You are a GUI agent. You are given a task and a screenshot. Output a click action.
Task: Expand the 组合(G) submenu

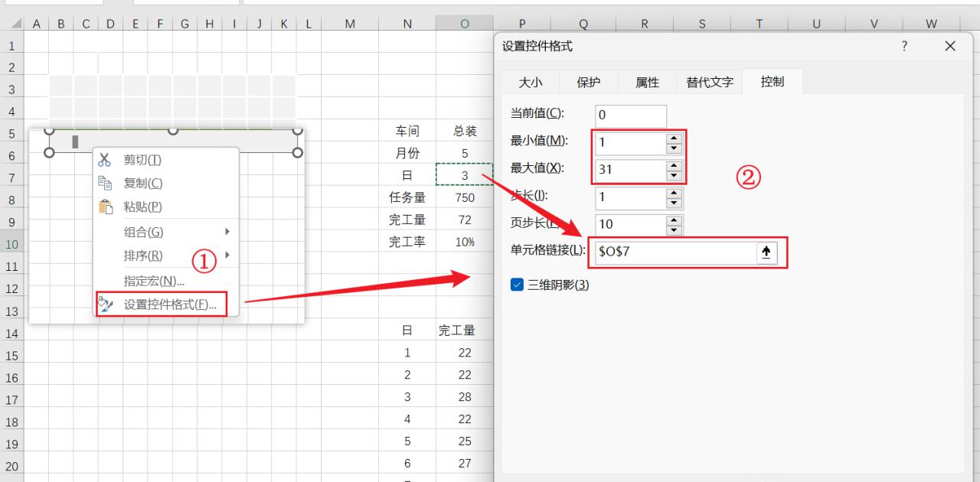(x=227, y=231)
